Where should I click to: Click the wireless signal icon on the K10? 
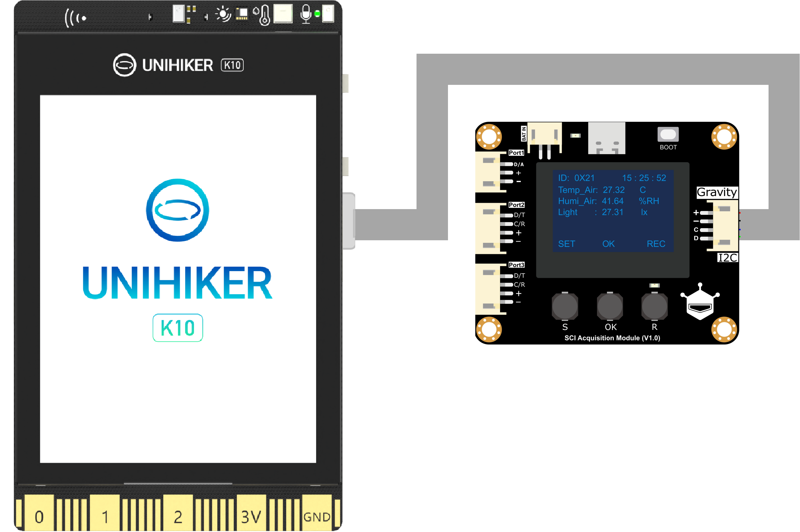click(x=75, y=18)
